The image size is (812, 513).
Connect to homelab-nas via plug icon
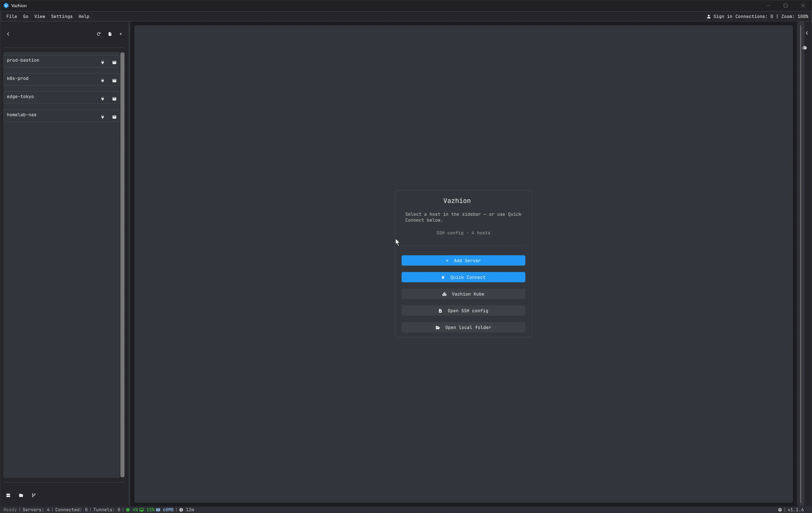pyautogui.click(x=103, y=117)
